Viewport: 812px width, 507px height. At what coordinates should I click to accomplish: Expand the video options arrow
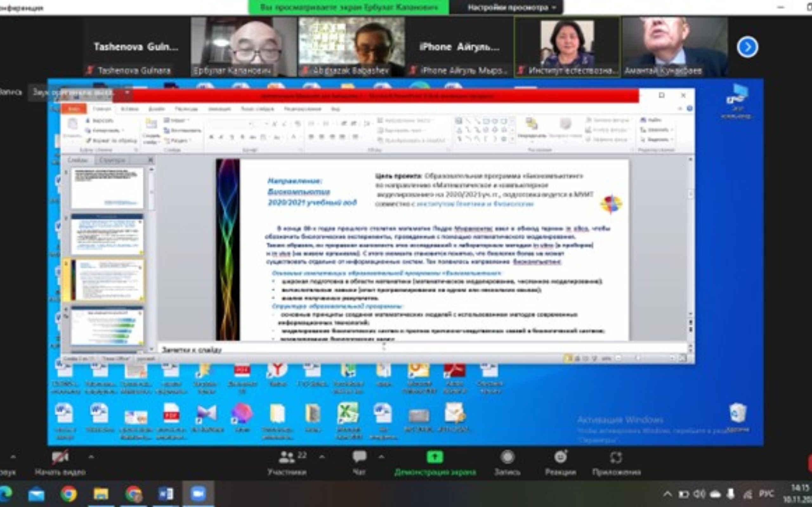click(x=91, y=457)
